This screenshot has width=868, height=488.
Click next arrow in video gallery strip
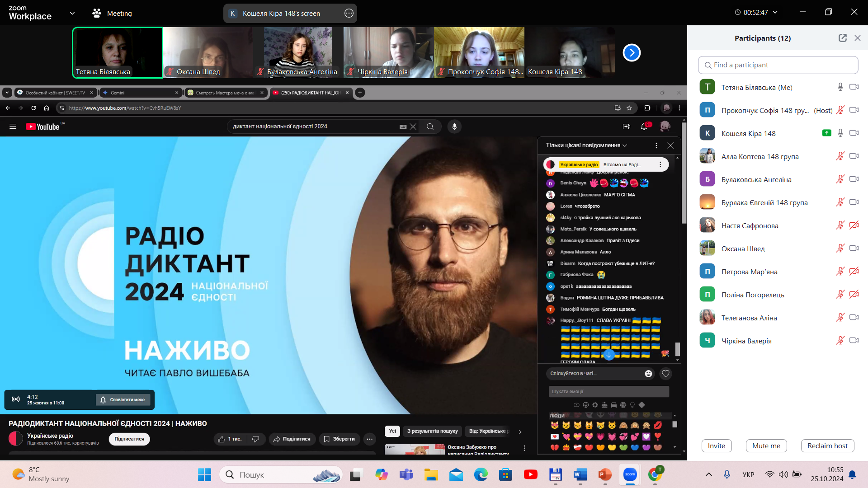632,53
